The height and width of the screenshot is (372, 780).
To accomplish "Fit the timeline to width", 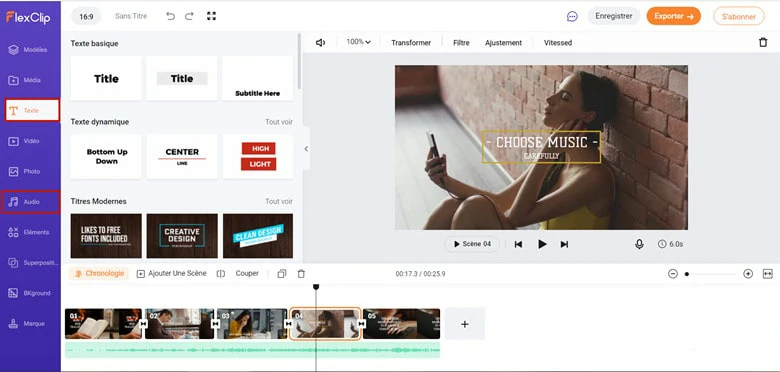I will click(768, 274).
